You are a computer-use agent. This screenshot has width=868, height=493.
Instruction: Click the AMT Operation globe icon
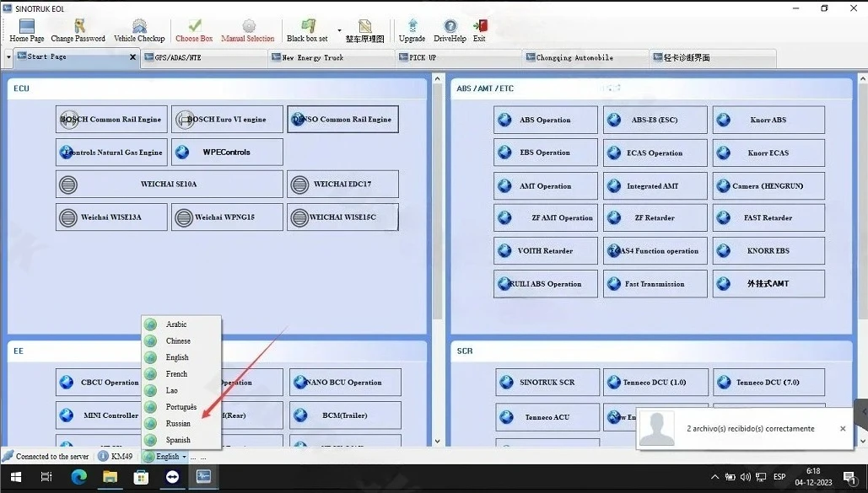click(504, 186)
